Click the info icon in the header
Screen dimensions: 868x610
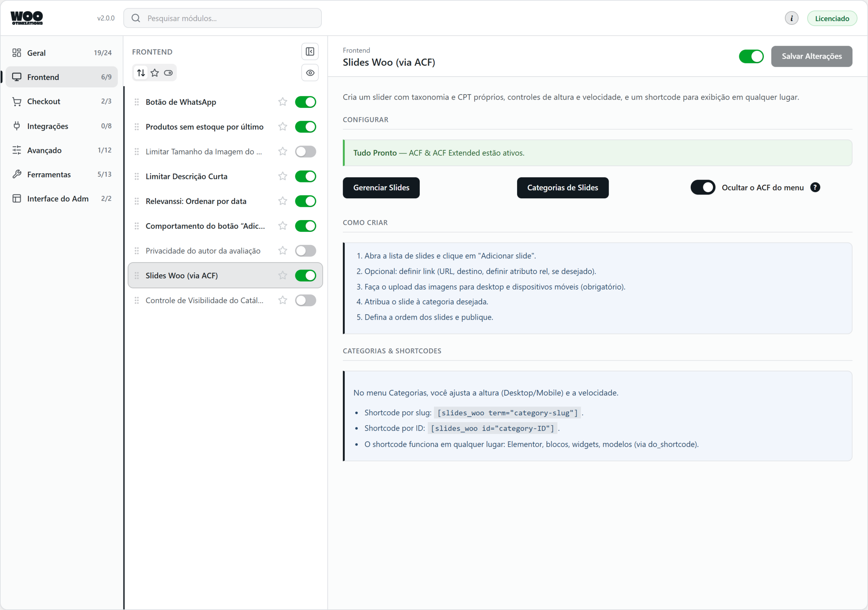pyautogui.click(x=791, y=18)
